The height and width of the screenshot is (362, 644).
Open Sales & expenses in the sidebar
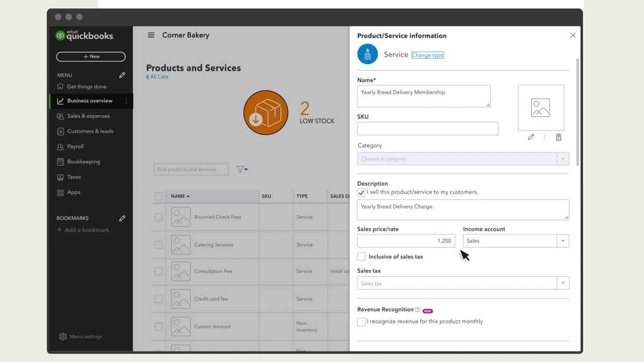[89, 116]
